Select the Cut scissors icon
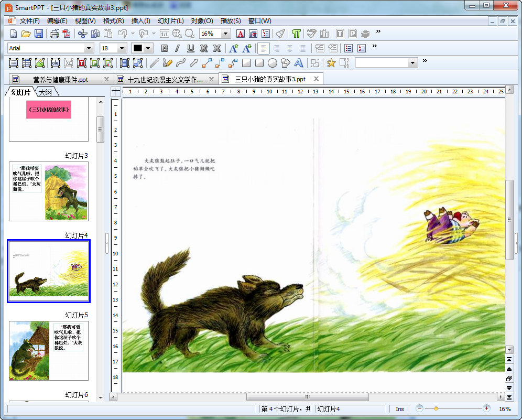The height and width of the screenshot is (420, 522). click(83, 34)
